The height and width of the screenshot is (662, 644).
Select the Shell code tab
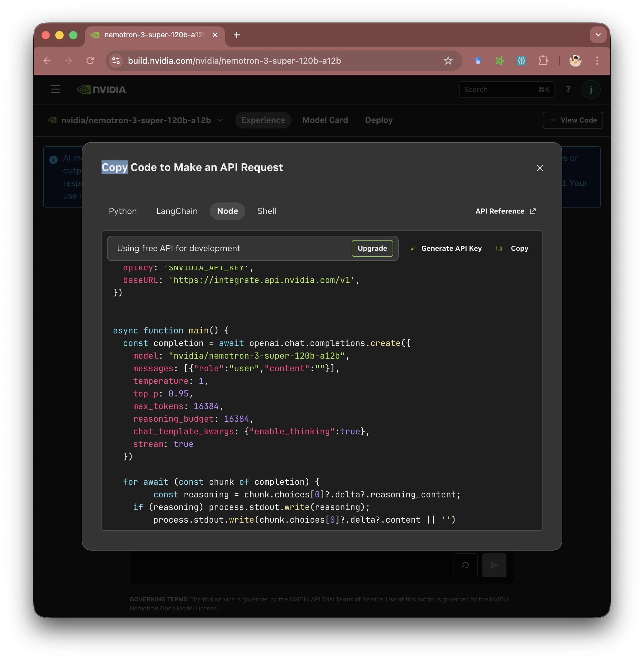pyautogui.click(x=266, y=211)
